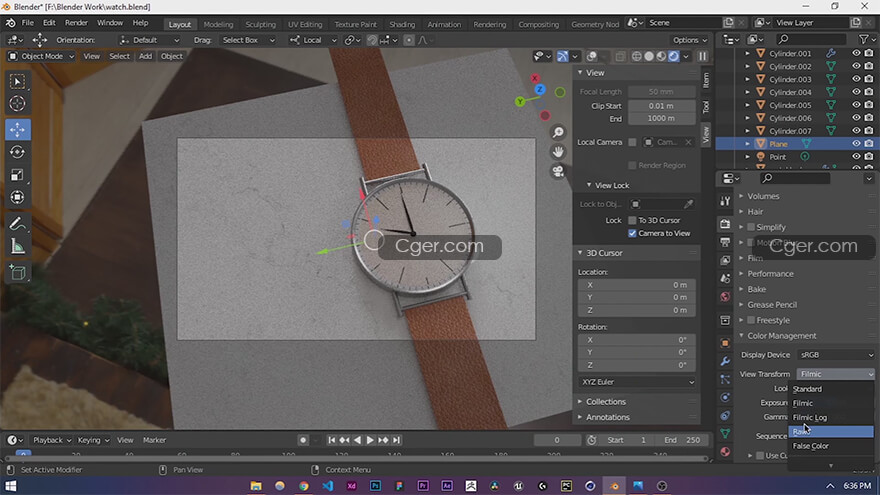880x495 pixels.
Task: Hide the Point light in viewport
Action: pyautogui.click(x=856, y=157)
